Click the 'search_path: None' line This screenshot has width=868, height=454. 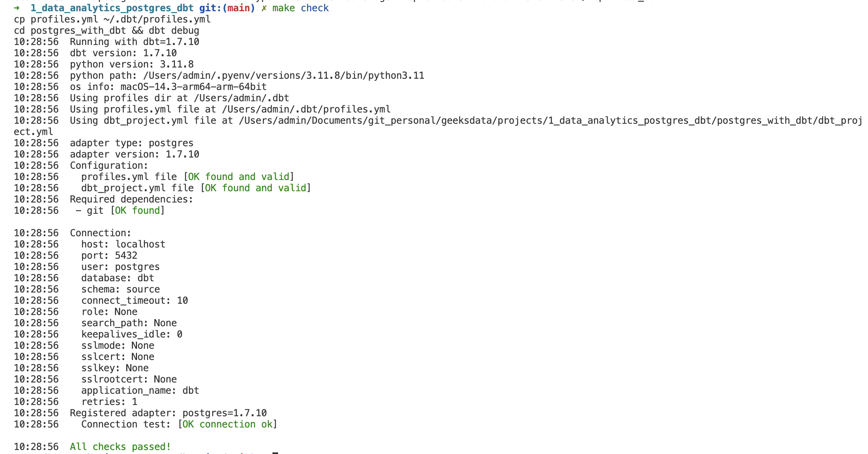click(x=129, y=323)
